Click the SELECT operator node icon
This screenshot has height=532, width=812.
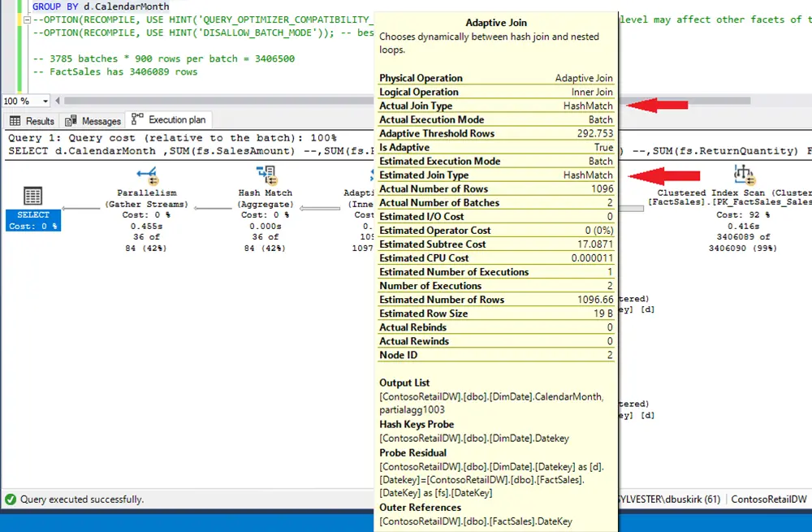pos(33,195)
